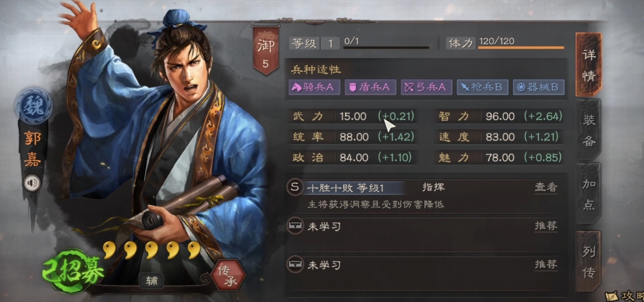The image size is (644, 302).
Task: Switch to the 装备 tab
Action: coord(588,129)
